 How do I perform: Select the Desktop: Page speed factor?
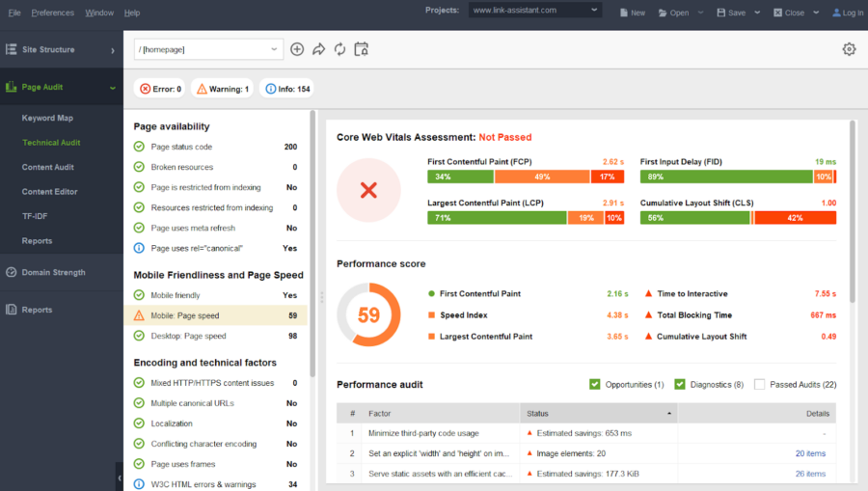(215, 336)
